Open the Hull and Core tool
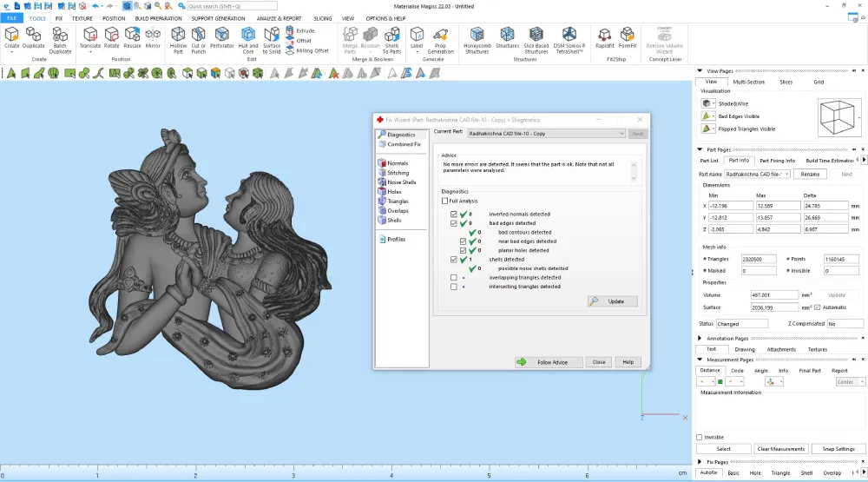868x482 pixels. tap(248, 41)
